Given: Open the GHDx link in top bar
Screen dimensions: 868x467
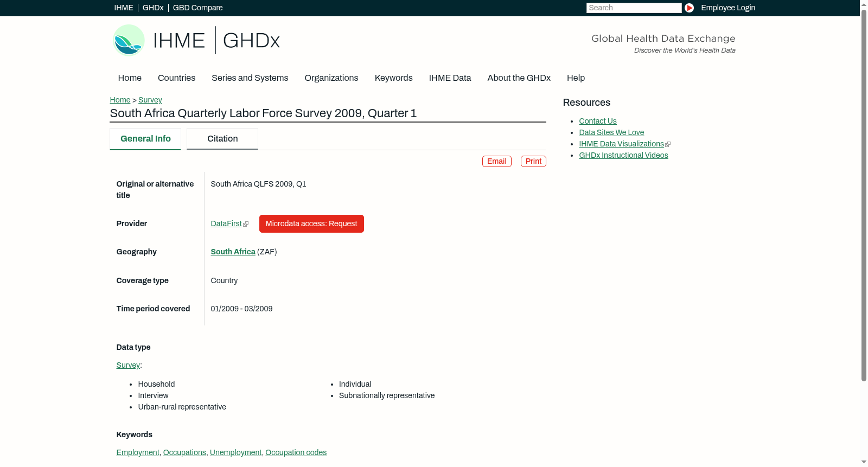Looking at the screenshot, I should coord(153,8).
